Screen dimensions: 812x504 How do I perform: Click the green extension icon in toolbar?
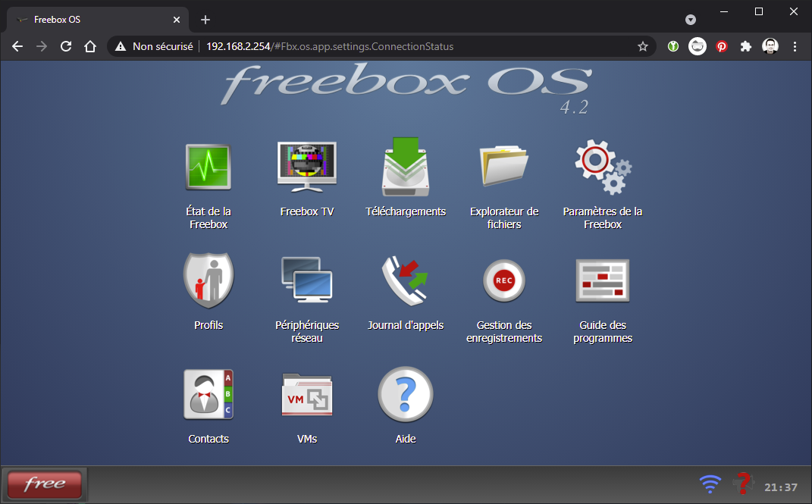[673, 46]
